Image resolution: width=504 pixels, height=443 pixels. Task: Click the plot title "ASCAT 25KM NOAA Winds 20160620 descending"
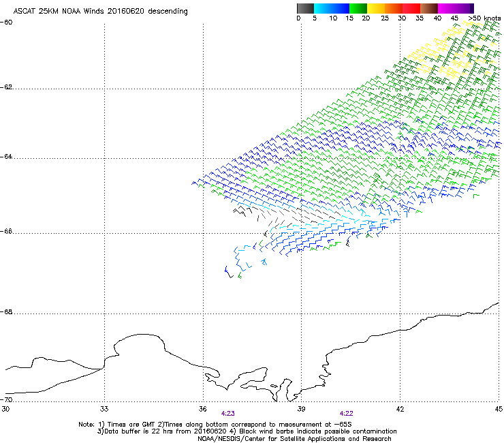click(x=100, y=12)
